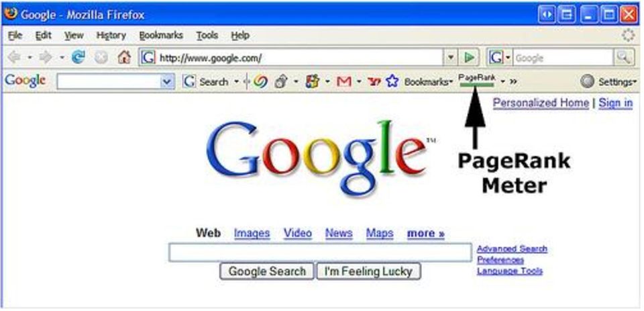Viewport: 644px width, 311px height.
Task: Open the Google Toolbar search box dropdown
Action: [x=166, y=81]
